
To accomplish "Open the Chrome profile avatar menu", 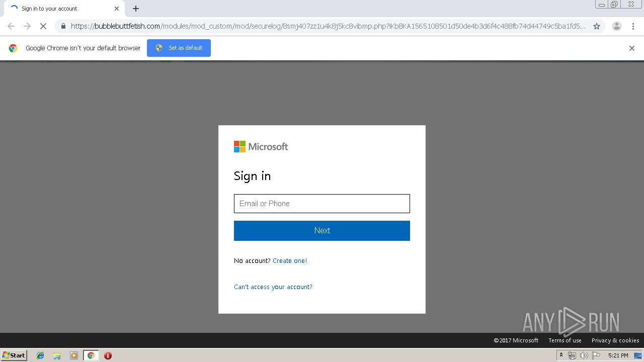I will [616, 26].
